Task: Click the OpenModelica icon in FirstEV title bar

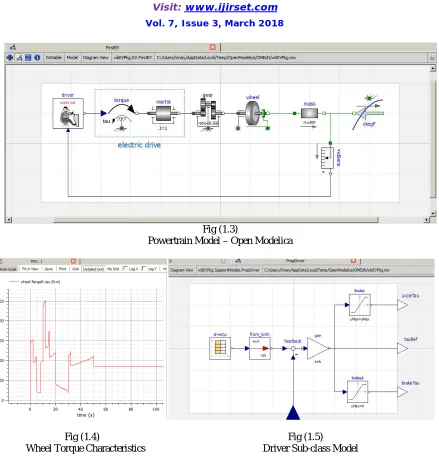Action: (12, 47)
